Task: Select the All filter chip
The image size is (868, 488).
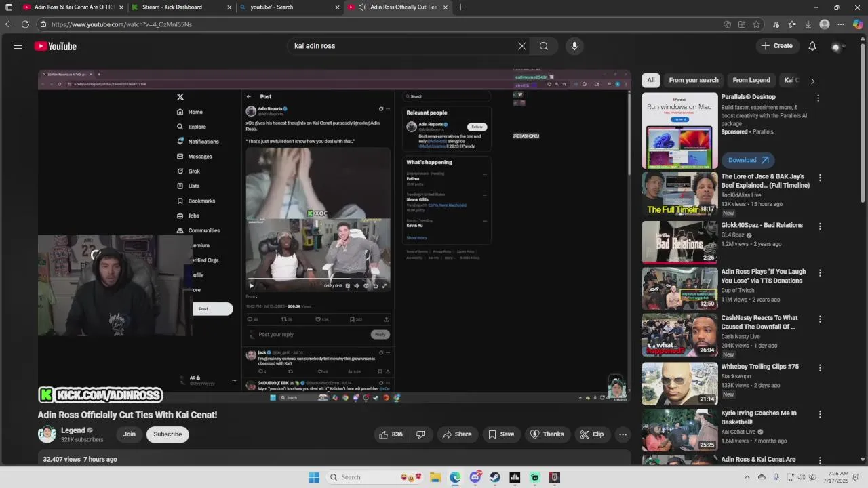Action: 651,80
